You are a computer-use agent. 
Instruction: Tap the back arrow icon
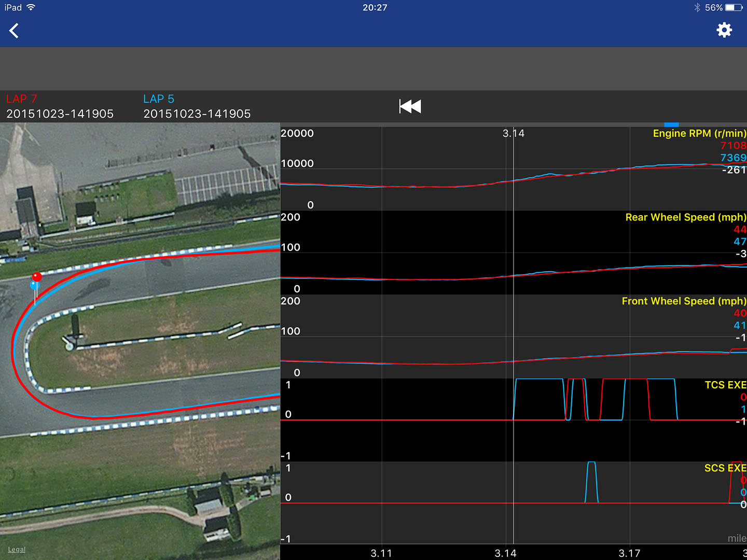pos(14,31)
